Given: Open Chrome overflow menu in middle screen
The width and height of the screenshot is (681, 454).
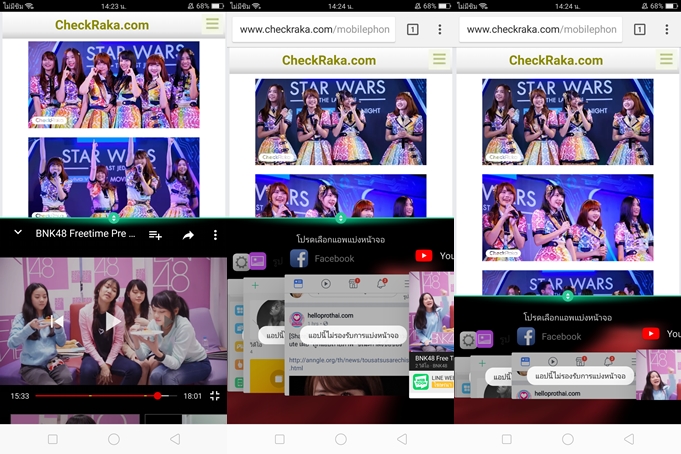Looking at the screenshot, I should click(x=440, y=30).
